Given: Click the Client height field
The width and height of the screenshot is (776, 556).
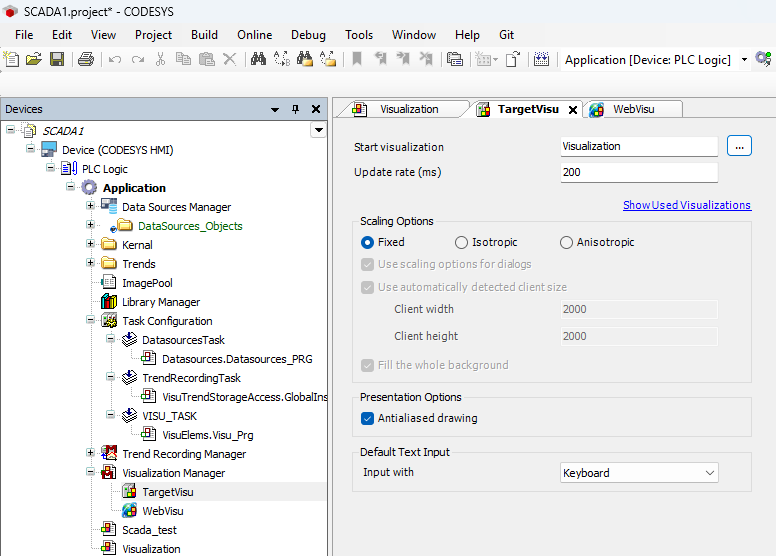Looking at the screenshot, I should 639,336.
